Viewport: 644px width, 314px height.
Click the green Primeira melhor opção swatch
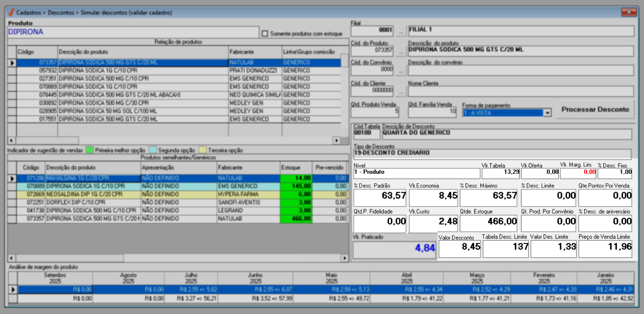coord(90,150)
